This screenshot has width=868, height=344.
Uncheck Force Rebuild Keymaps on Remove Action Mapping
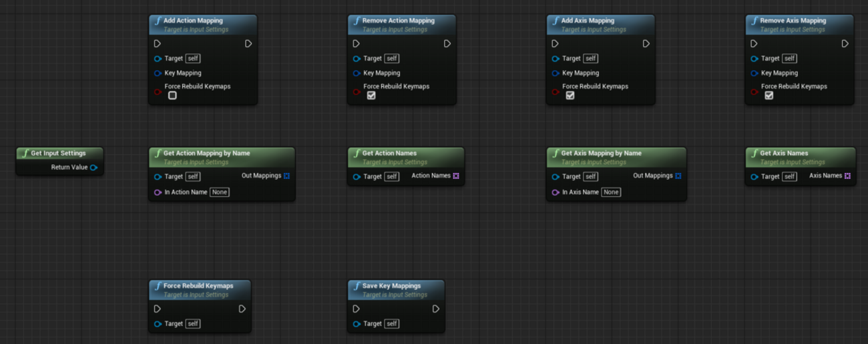pos(371,96)
